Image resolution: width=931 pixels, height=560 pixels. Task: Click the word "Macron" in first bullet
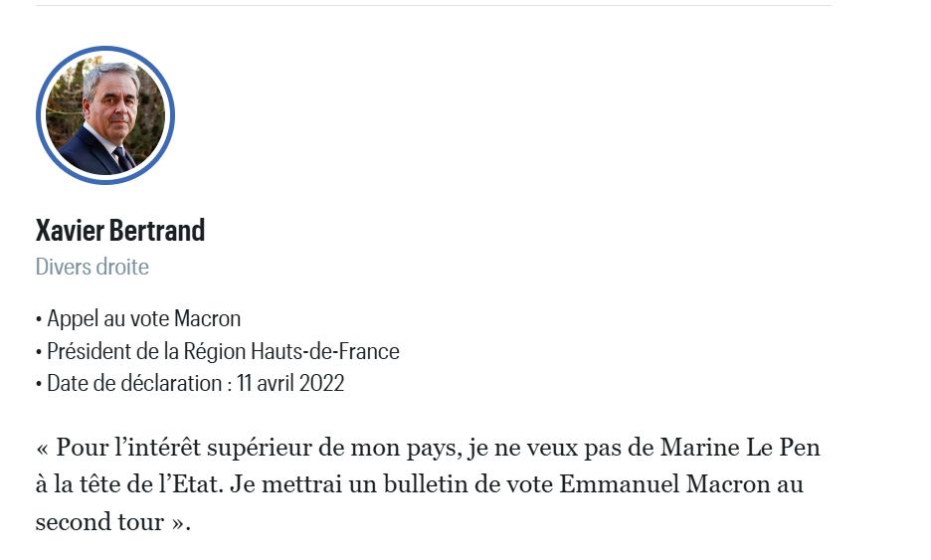(x=208, y=319)
